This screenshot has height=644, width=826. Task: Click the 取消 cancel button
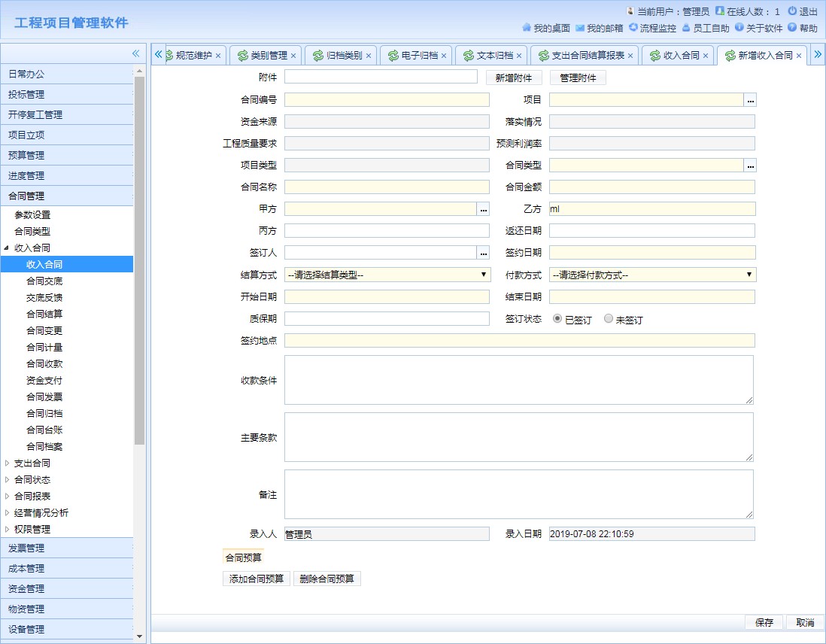(805, 622)
